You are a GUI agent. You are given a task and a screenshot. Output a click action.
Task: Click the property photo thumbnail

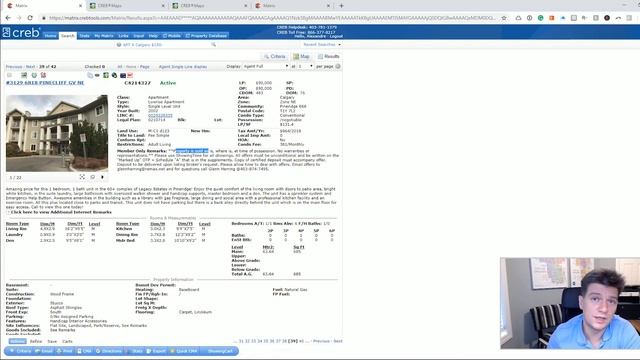[57, 133]
